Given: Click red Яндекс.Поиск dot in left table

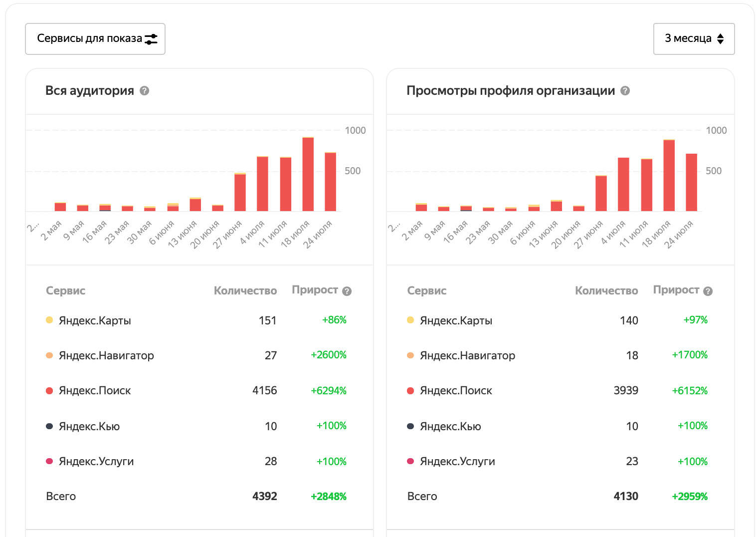Looking at the screenshot, I should point(49,391).
